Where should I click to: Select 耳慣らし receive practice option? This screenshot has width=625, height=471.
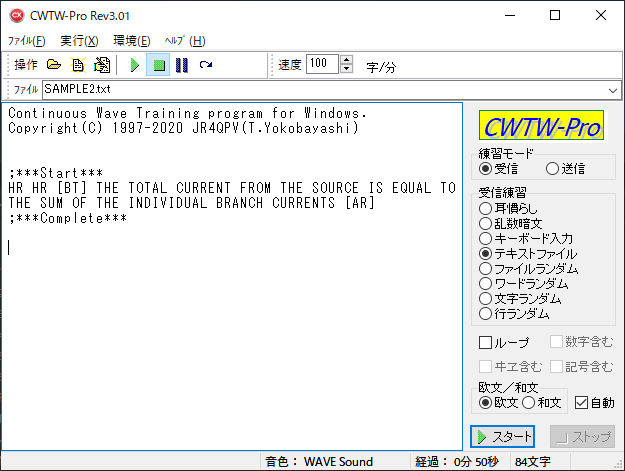(508, 208)
